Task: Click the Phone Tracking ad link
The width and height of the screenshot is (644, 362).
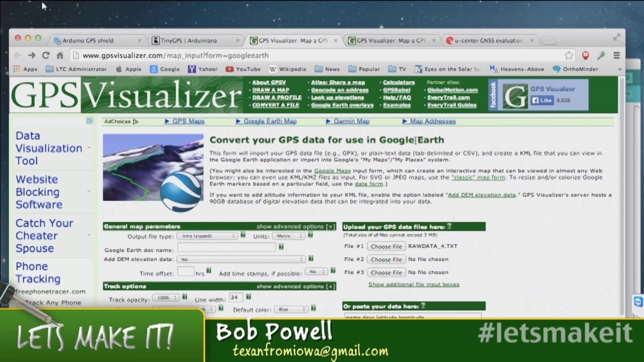Action: (38, 273)
